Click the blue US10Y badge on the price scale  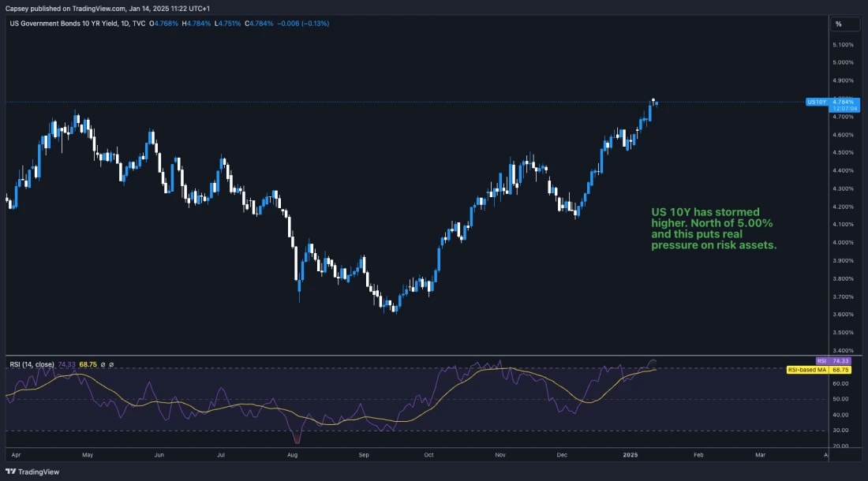(817, 101)
